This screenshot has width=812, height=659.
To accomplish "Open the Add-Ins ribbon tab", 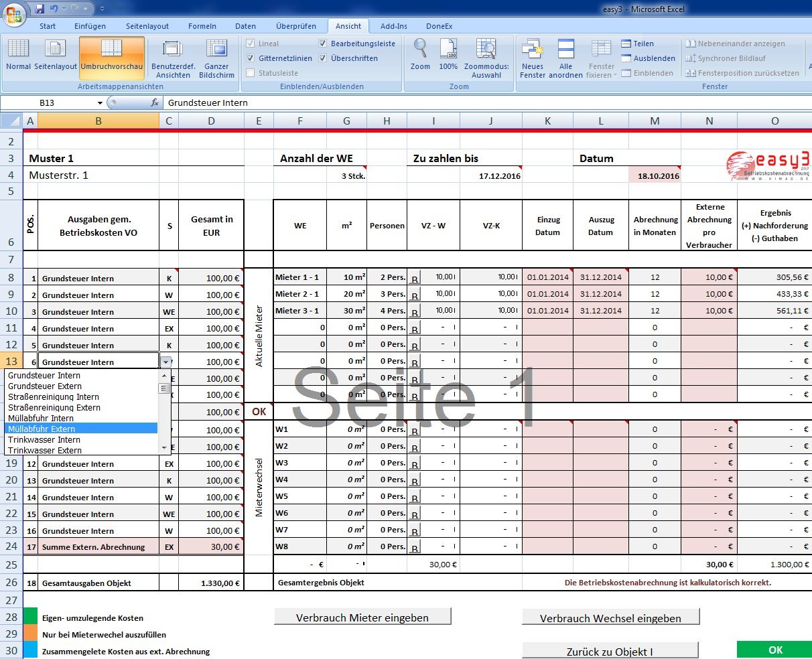I will (394, 26).
